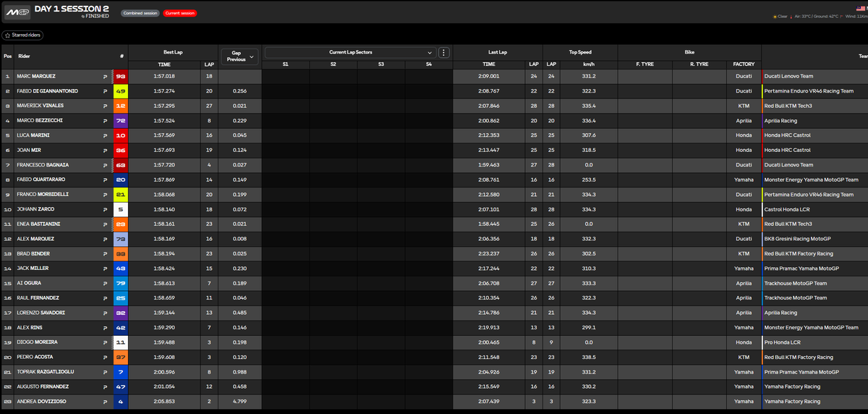Click top speed value 336.4
Image resolution: width=868 pixels, height=414 pixels.
[588, 121]
